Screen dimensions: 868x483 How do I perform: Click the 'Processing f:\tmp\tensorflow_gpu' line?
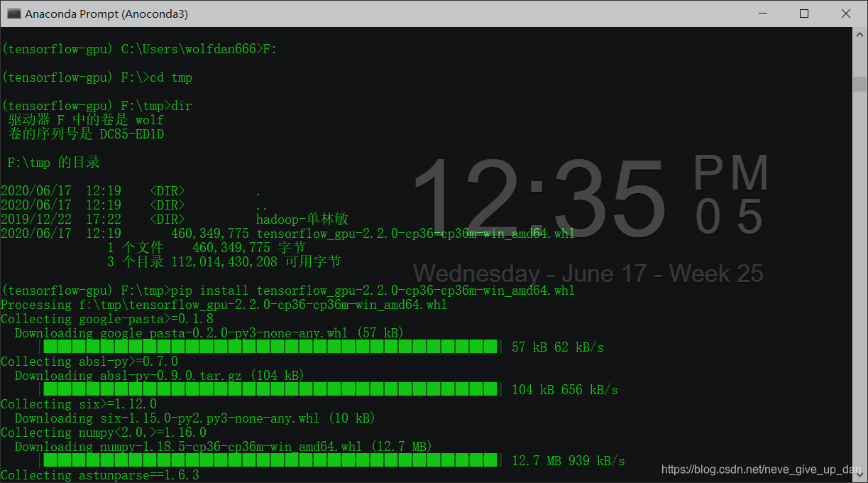(224, 305)
